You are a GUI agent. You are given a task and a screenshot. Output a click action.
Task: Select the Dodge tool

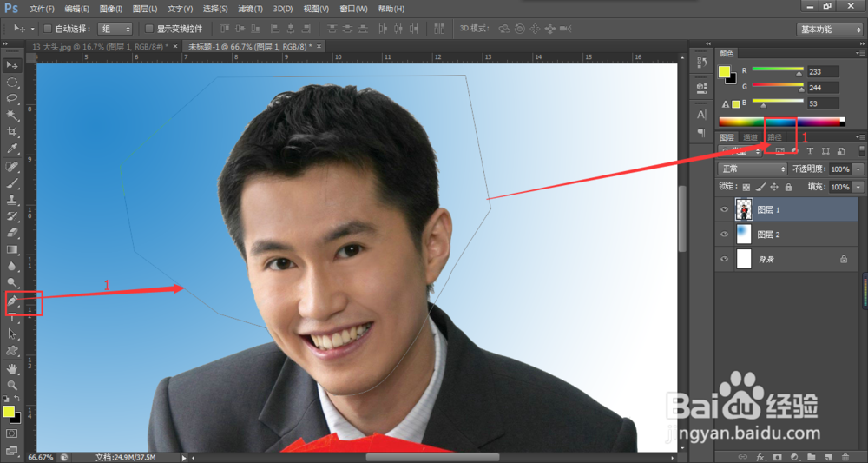12,283
